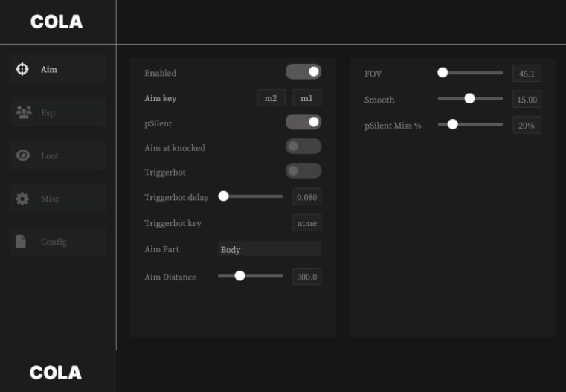The height and width of the screenshot is (392, 566).
Task: Open the Misc tab label
Action: (50, 199)
